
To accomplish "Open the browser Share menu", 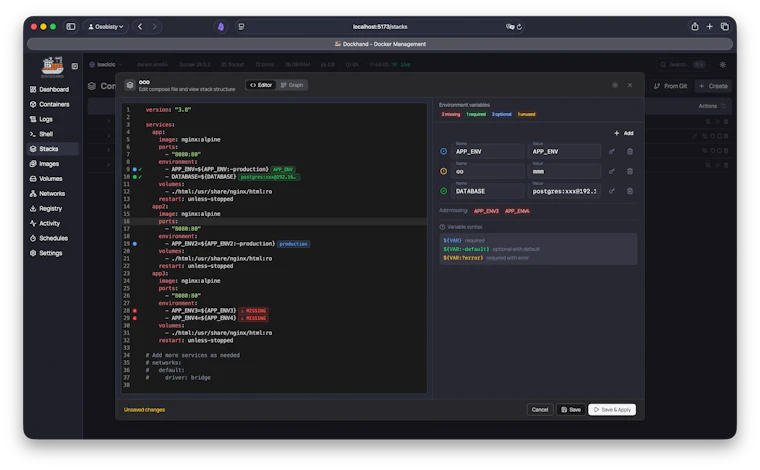I will [x=695, y=27].
